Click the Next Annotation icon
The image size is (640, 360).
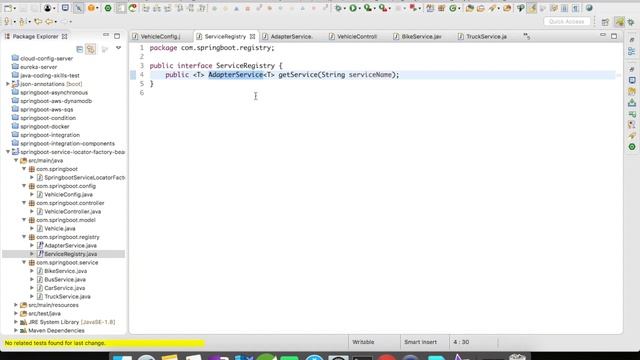[x=7, y=22]
